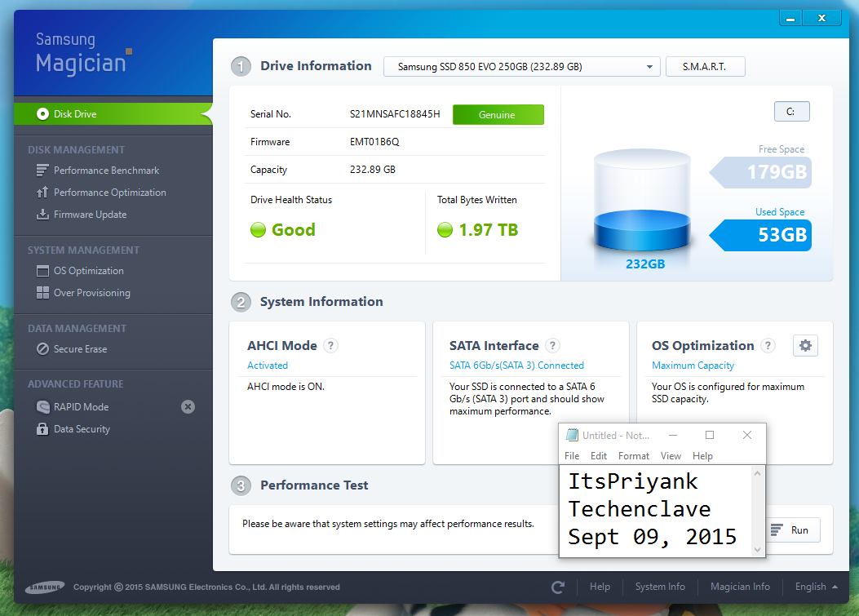Open OS Optimization gear settings
Screen dimensions: 859x616
point(805,345)
